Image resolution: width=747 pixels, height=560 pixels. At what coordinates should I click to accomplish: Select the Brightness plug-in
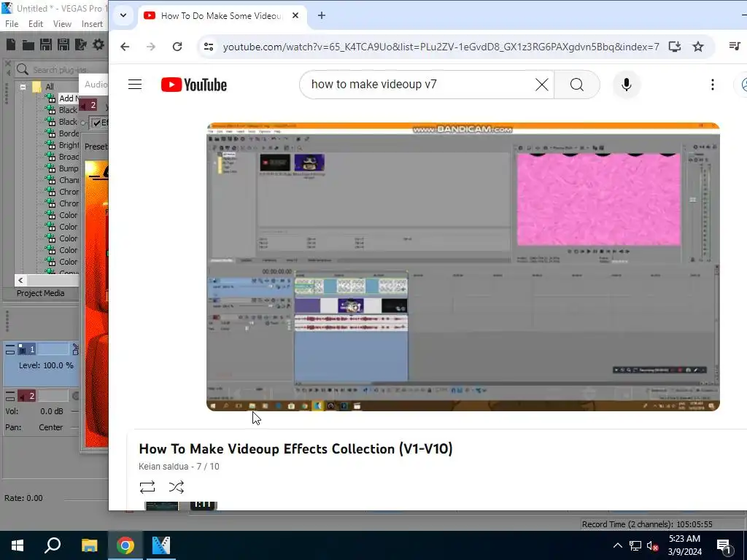(x=69, y=145)
